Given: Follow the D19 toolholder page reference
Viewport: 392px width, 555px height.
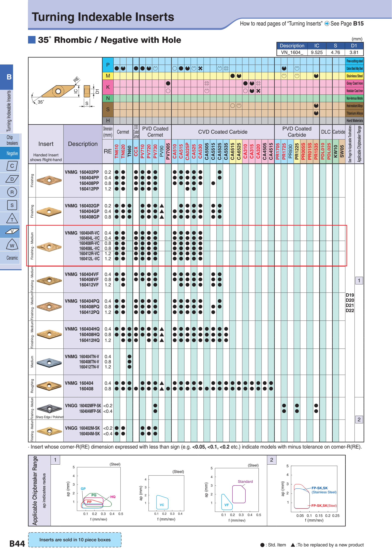Looking at the screenshot, I should (349, 295).
